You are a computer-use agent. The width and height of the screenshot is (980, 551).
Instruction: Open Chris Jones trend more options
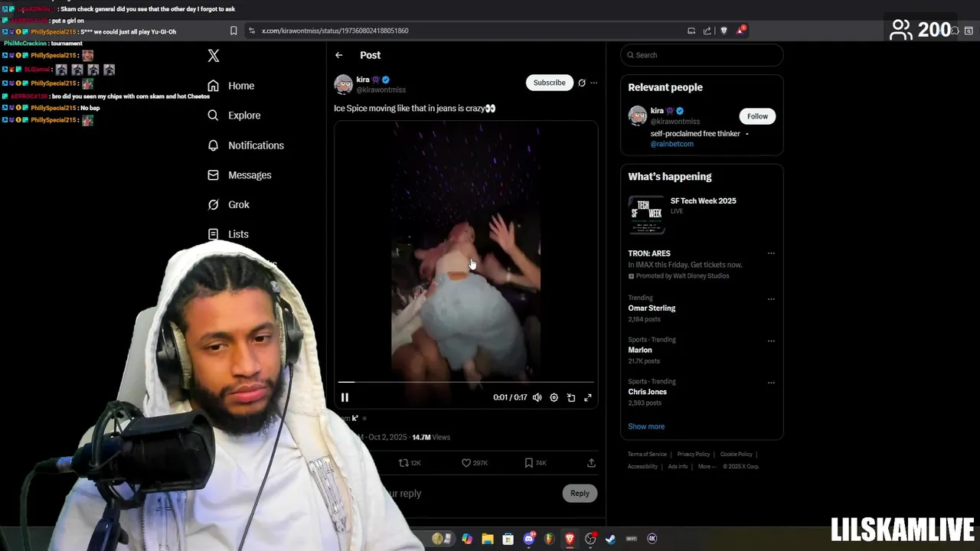[771, 383]
